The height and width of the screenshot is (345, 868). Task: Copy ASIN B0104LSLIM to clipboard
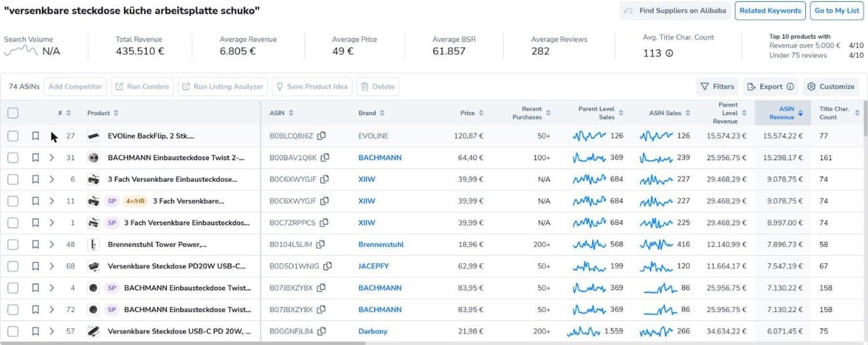[x=321, y=245]
